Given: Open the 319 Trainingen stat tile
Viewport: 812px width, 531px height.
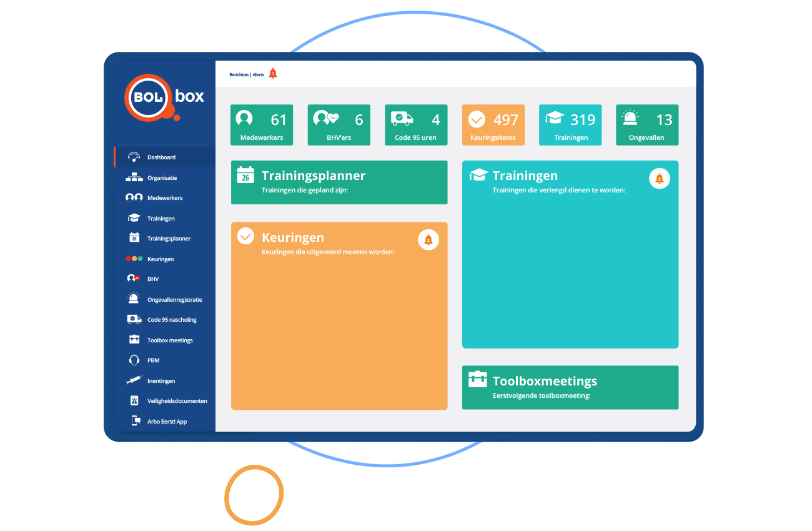Looking at the screenshot, I should (570, 125).
